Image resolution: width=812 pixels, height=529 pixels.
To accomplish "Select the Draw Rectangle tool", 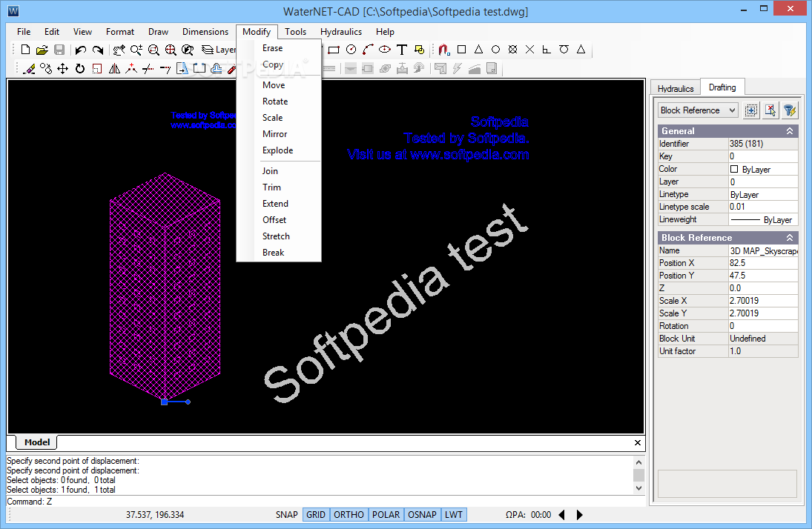I will point(334,50).
